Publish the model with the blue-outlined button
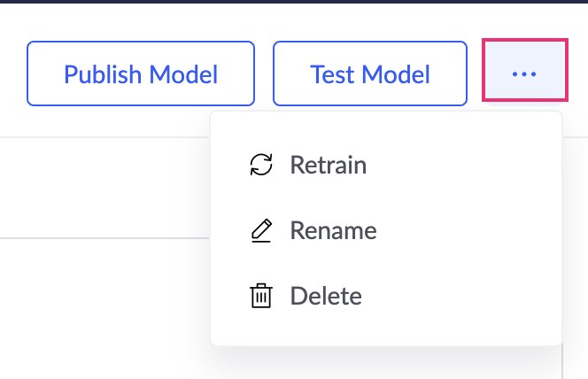Image resolution: width=588 pixels, height=379 pixels. coord(141,74)
